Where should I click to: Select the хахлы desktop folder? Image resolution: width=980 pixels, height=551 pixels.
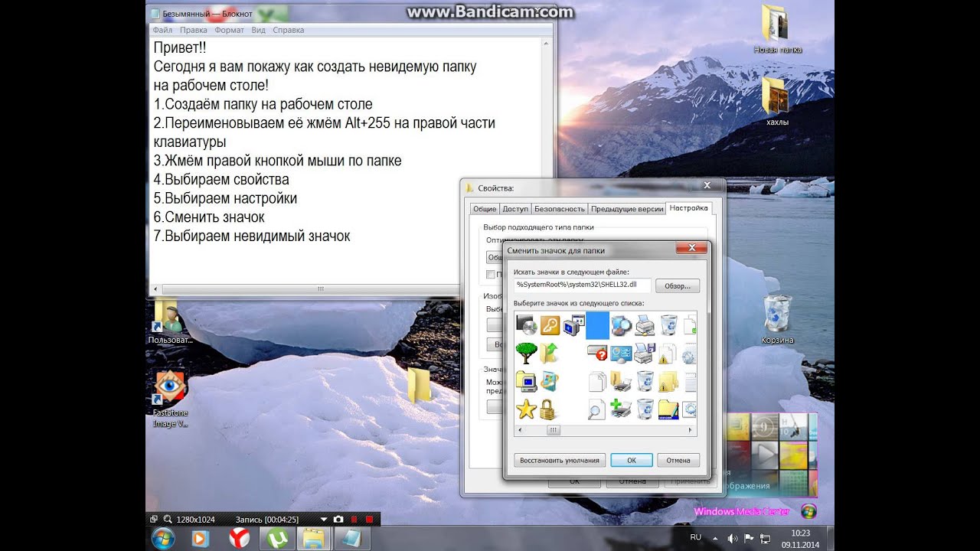776,101
